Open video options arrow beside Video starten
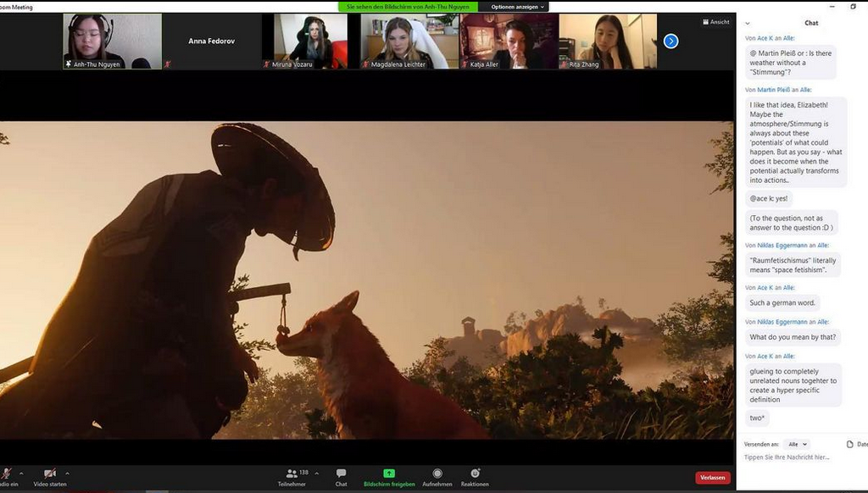Image resolution: width=868 pixels, height=493 pixels. (67, 473)
